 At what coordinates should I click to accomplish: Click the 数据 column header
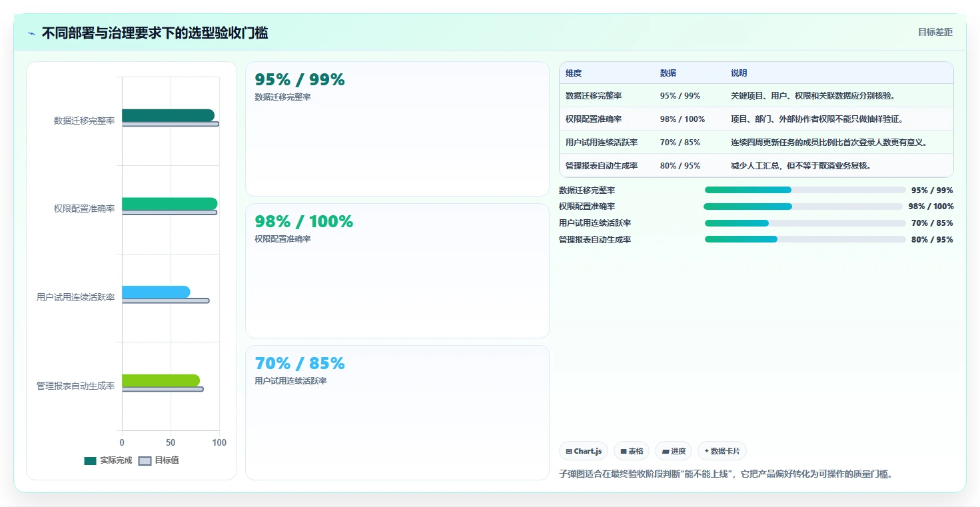[668, 73]
